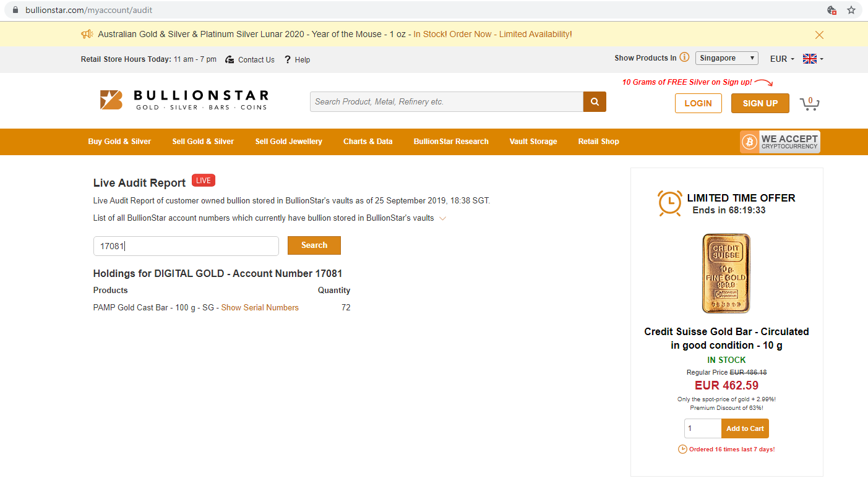Click the translate page icon in address bar
The image size is (868, 481).
coord(832,10)
